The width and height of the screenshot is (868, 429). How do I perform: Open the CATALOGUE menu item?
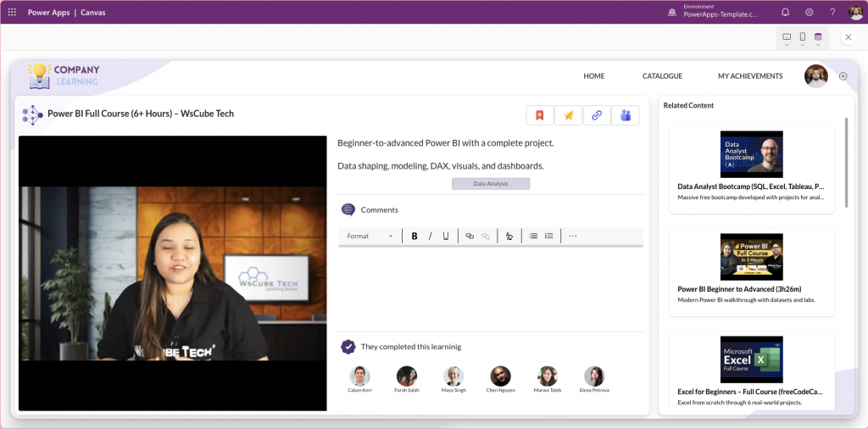coord(662,75)
